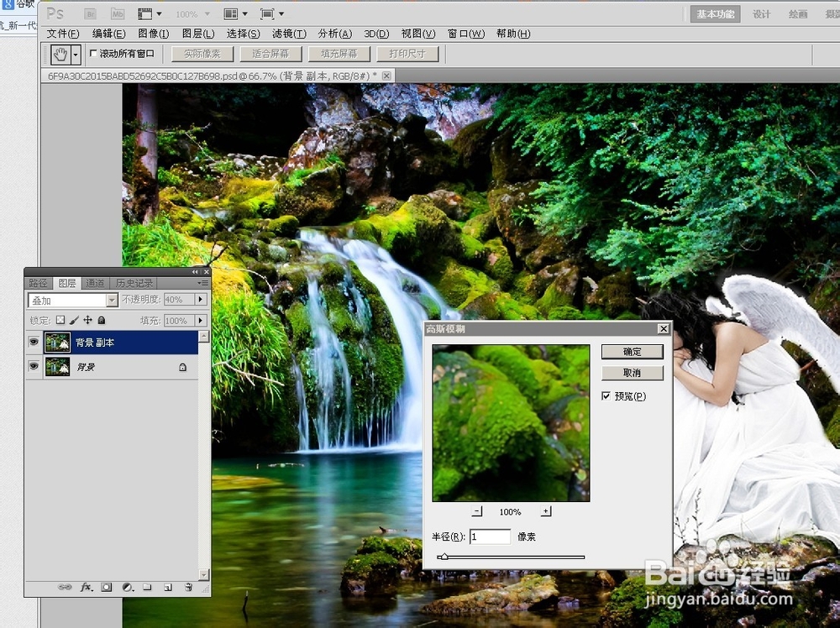Launch Bridge via the Br icon
840x628 pixels.
(90, 13)
